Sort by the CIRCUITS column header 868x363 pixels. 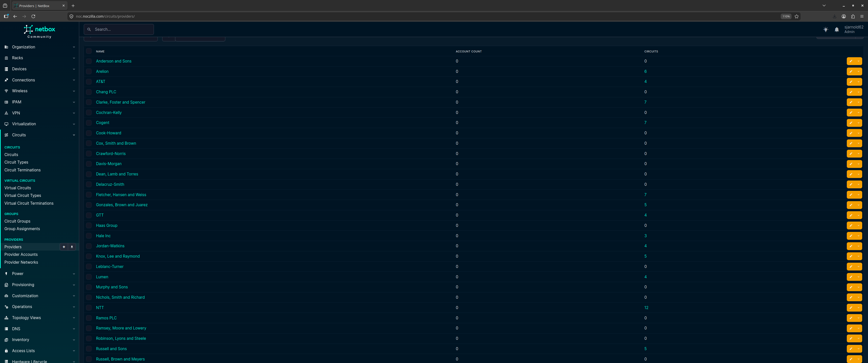651,51
